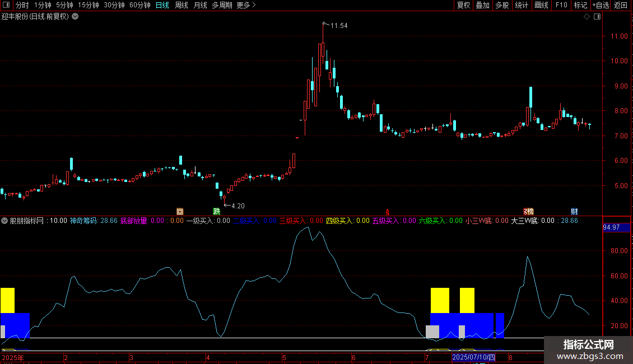Click the 六级买入 indicator label

[x=432, y=221]
